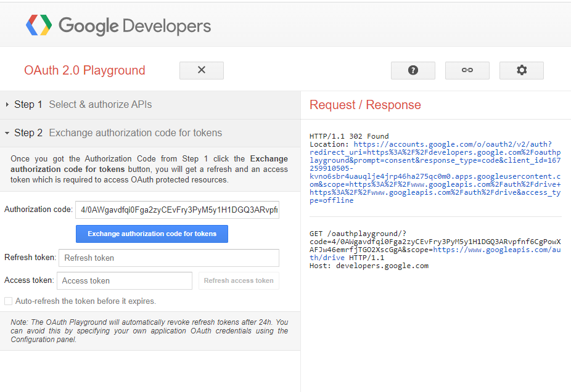
Task: Focus the Refresh token input field
Action: point(168,258)
